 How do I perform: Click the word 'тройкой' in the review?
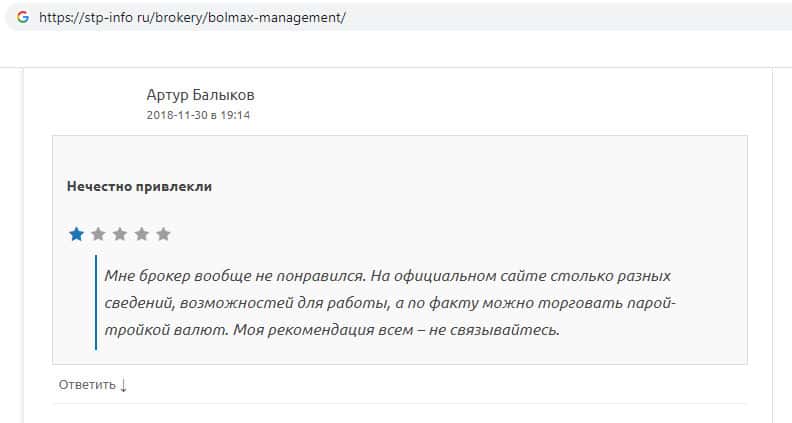[131, 330]
